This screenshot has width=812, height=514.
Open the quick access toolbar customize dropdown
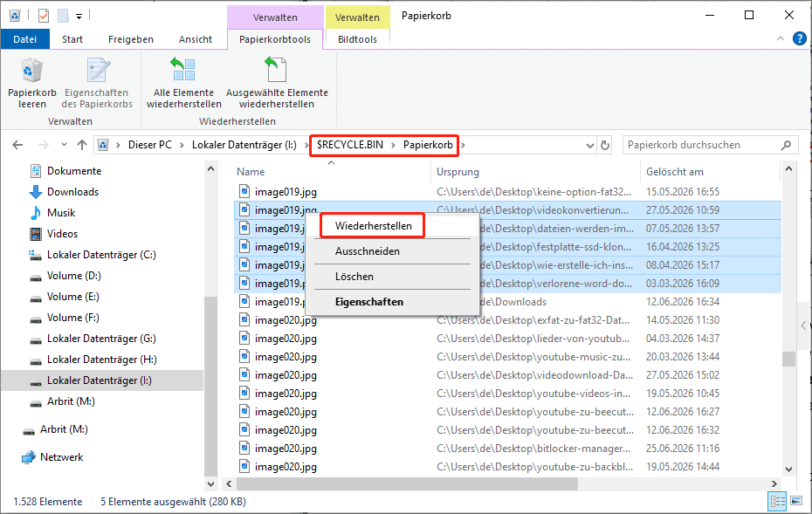[79, 17]
